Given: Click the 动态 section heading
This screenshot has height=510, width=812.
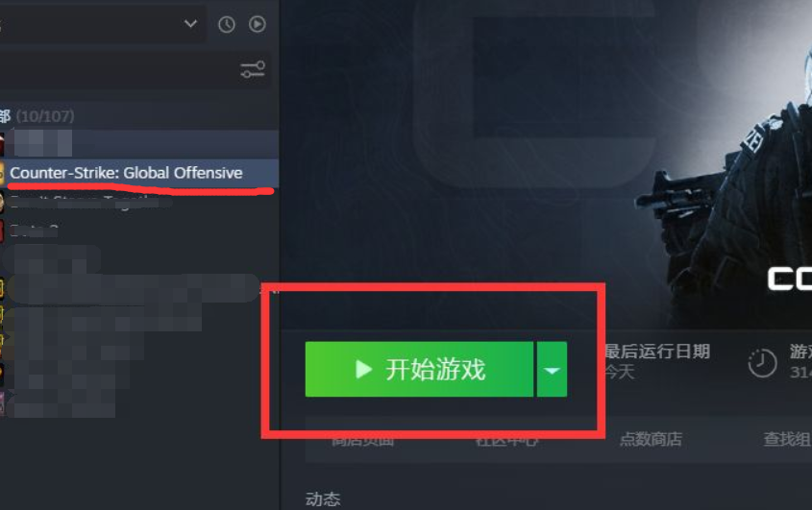Looking at the screenshot, I should pyautogui.click(x=323, y=499).
